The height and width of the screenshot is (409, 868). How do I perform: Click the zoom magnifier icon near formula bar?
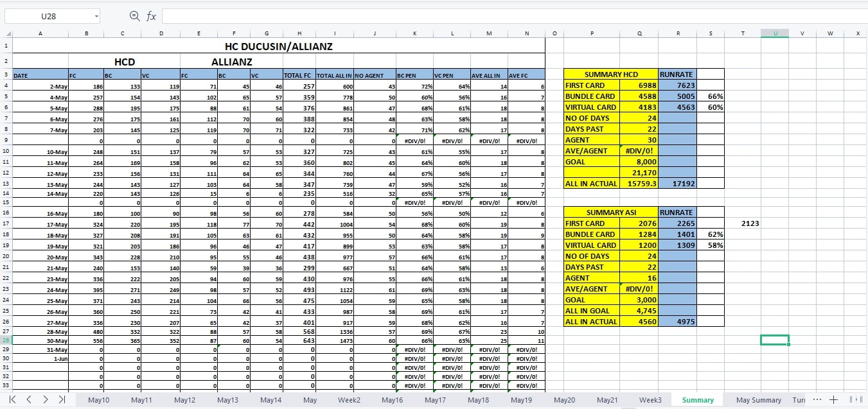pyautogui.click(x=134, y=16)
